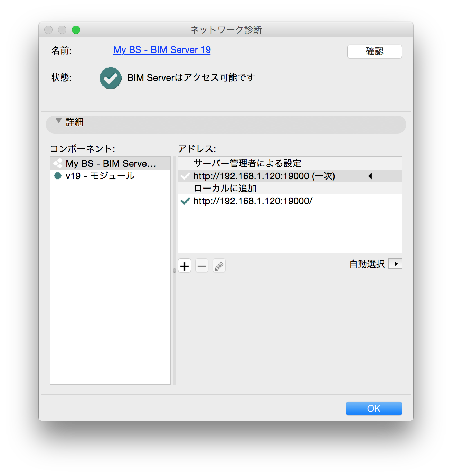The height and width of the screenshot is (476, 452).
Task: Collapse the 詳細 disclosure section
Action: click(x=58, y=122)
